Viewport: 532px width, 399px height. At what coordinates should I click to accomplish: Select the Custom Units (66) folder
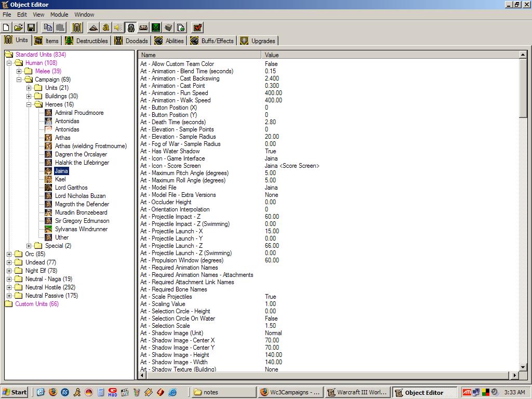point(37,304)
